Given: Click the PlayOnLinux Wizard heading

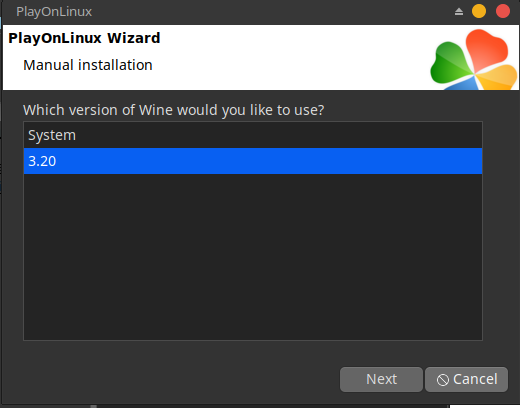Looking at the screenshot, I should 84,38.
